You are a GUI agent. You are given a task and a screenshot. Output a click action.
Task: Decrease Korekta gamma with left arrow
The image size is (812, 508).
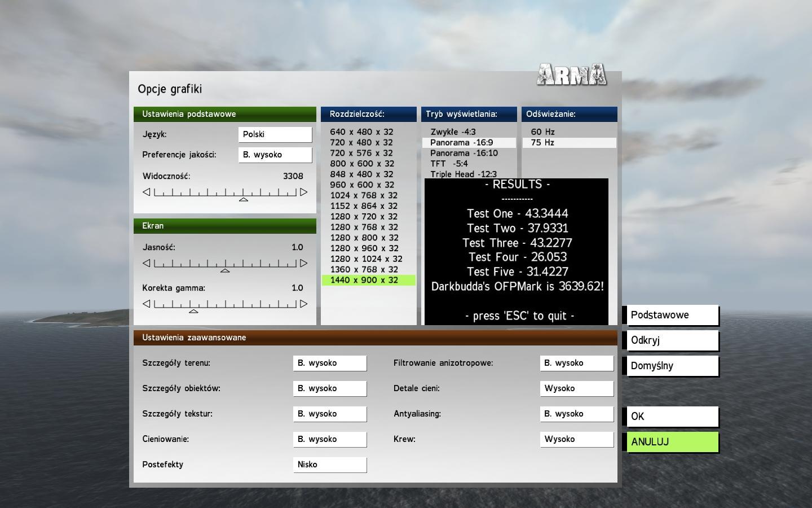point(147,304)
